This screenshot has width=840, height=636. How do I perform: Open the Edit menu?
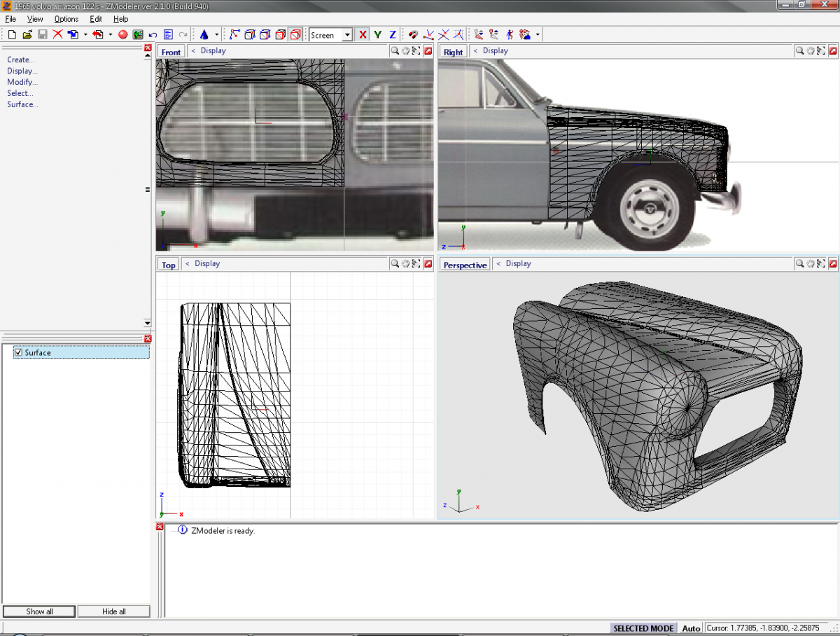pos(96,19)
